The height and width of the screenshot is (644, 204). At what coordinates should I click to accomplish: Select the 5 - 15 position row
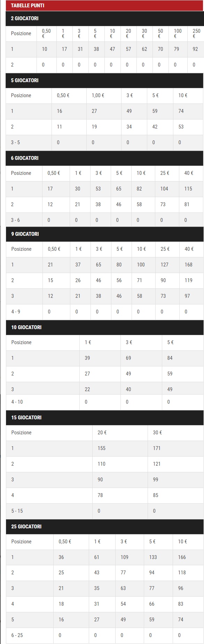pyautogui.click(x=105, y=511)
